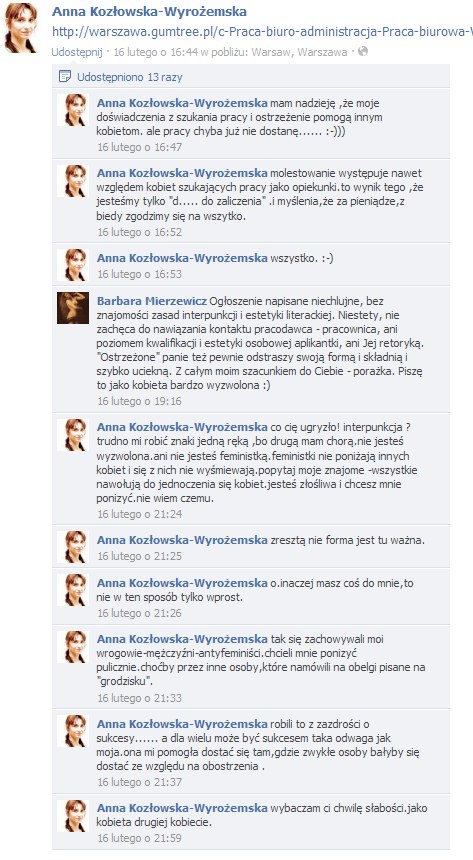The width and height of the screenshot is (473, 860).
Task: Click author name in 'molestowanie występuje' comment
Action: click(182, 173)
